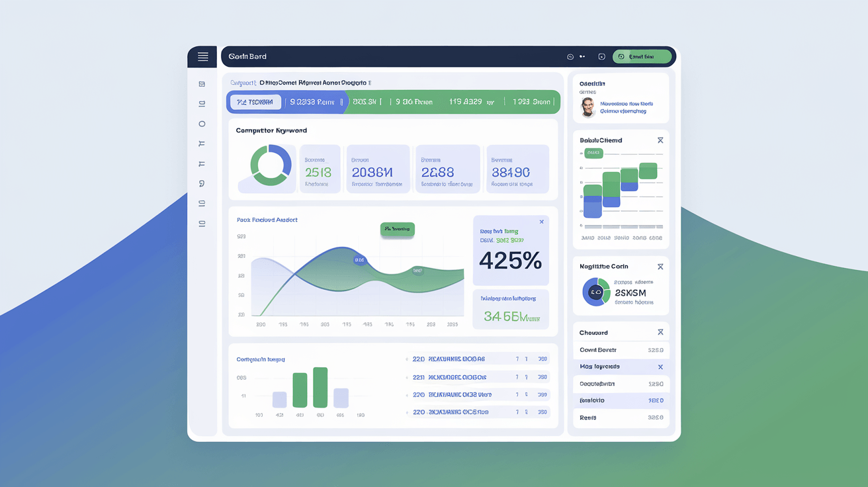Click the blue data point marker on the area chart
868x487 pixels.
[x=359, y=260]
